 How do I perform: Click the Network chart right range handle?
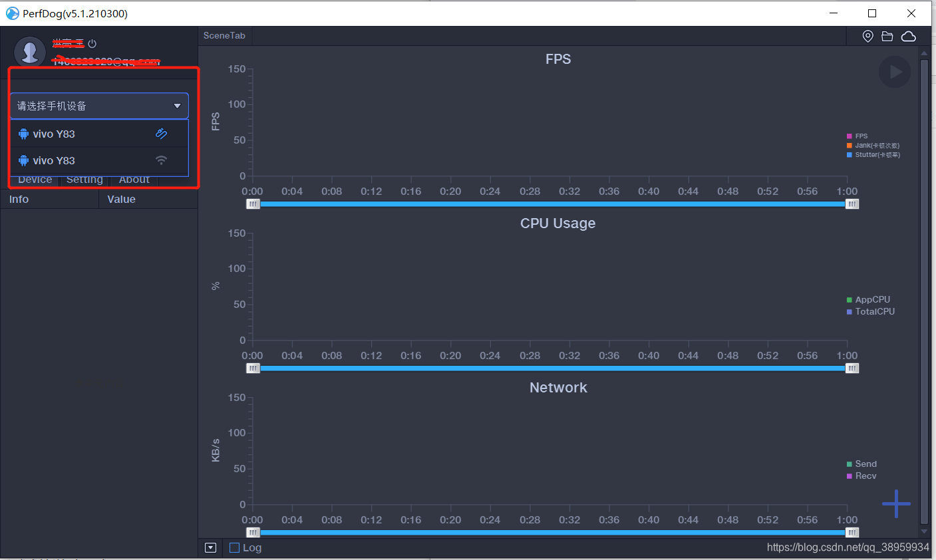(x=852, y=533)
